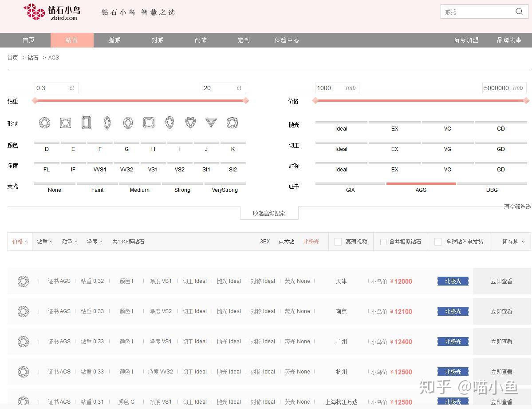Select the princess cut shape filter
This screenshot has width=532, height=409.
tap(65, 123)
